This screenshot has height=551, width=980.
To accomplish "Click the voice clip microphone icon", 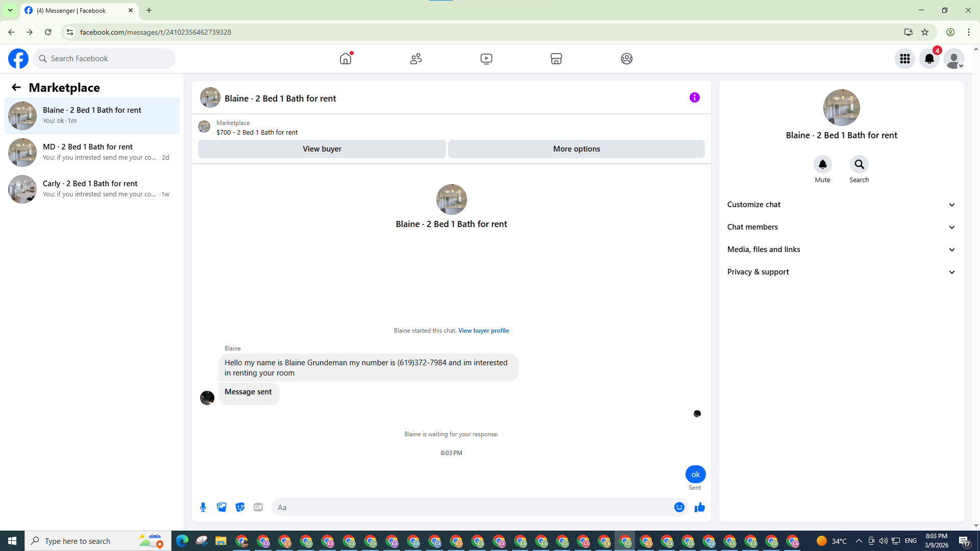I will [203, 507].
